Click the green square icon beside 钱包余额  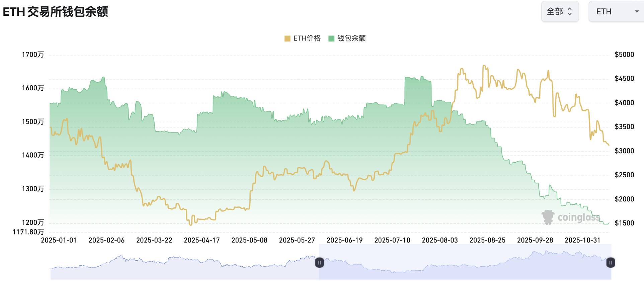point(331,38)
